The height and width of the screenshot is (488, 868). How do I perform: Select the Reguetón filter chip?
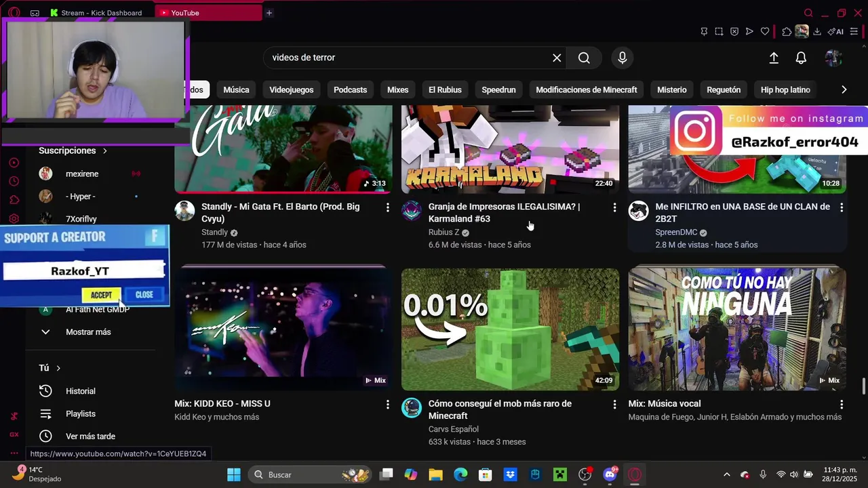tap(724, 89)
